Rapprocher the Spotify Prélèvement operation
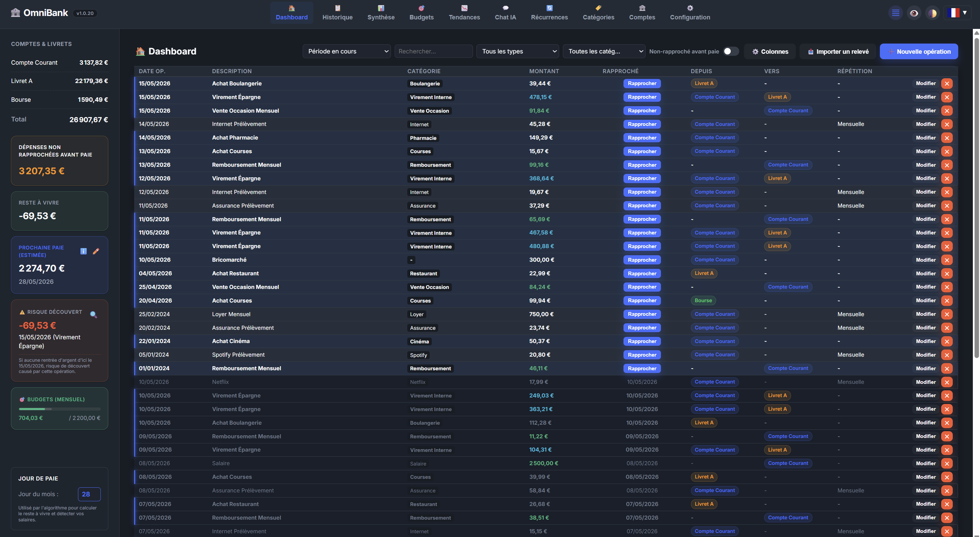Screen dimensions: 980x537 click(642, 355)
